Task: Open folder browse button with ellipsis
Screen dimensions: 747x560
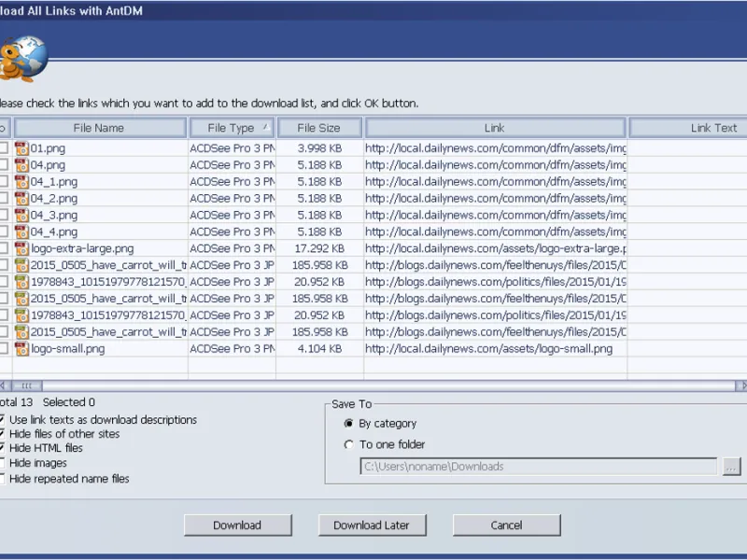Action: (x=731, y=467)
